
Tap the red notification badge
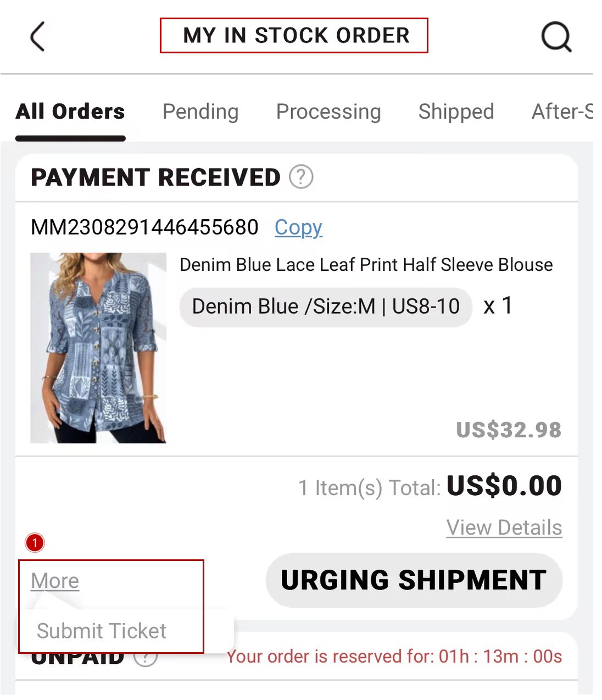pos(35,543)
